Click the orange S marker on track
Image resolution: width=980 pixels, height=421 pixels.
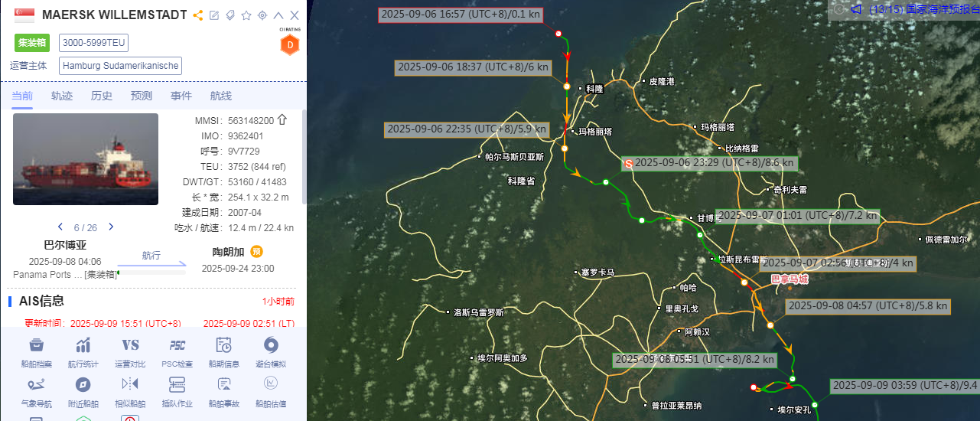[x=628, y=163]
